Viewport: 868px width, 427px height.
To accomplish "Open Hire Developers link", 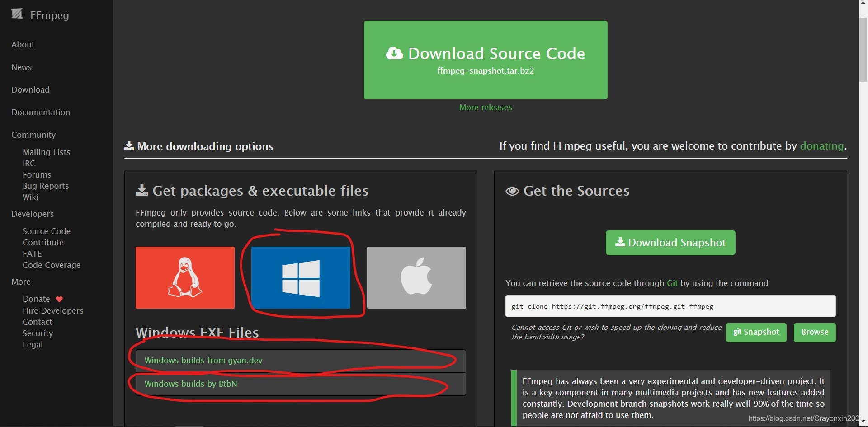I will point(53,310).
